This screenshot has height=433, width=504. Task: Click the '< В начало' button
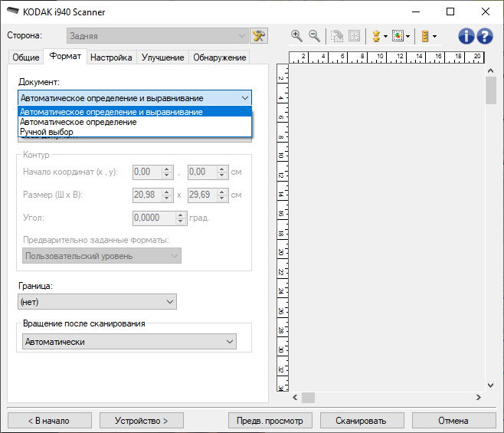tap(50, 421)
